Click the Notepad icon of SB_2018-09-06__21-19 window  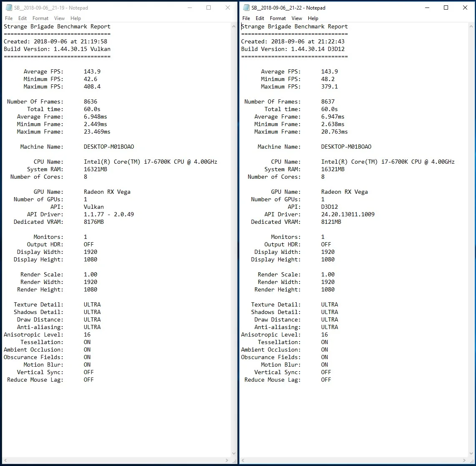tap(9, 8)
